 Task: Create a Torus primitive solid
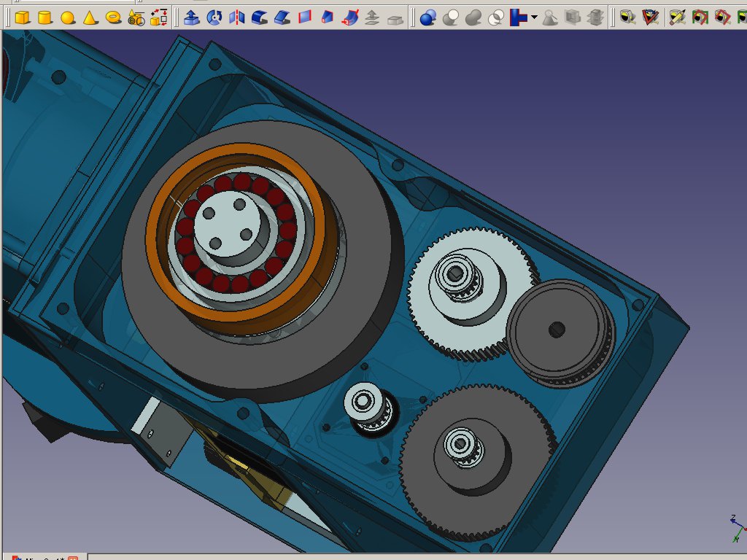(113, 17)
